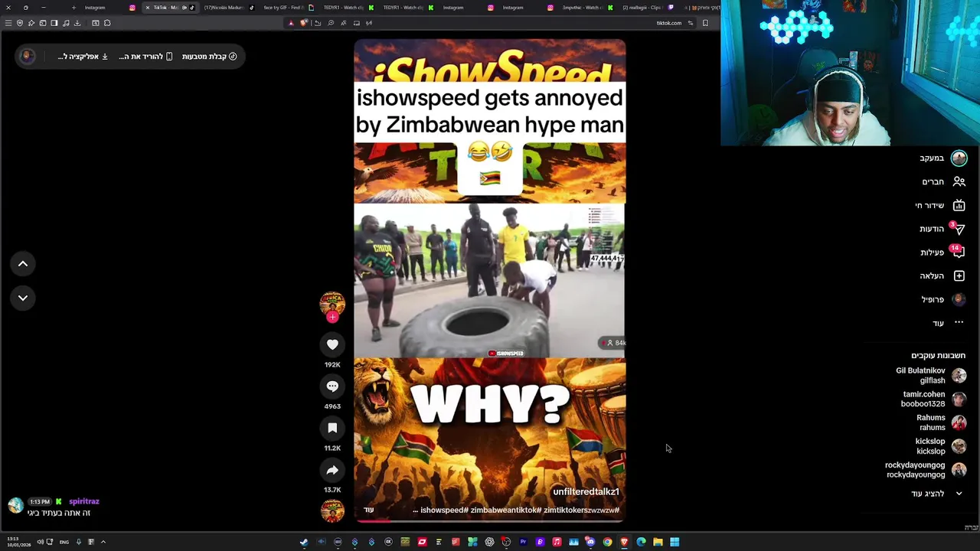Viewport: 980px width, 551px height.
Task: Bookmark this page from the address bar
Action: (705, 23)
